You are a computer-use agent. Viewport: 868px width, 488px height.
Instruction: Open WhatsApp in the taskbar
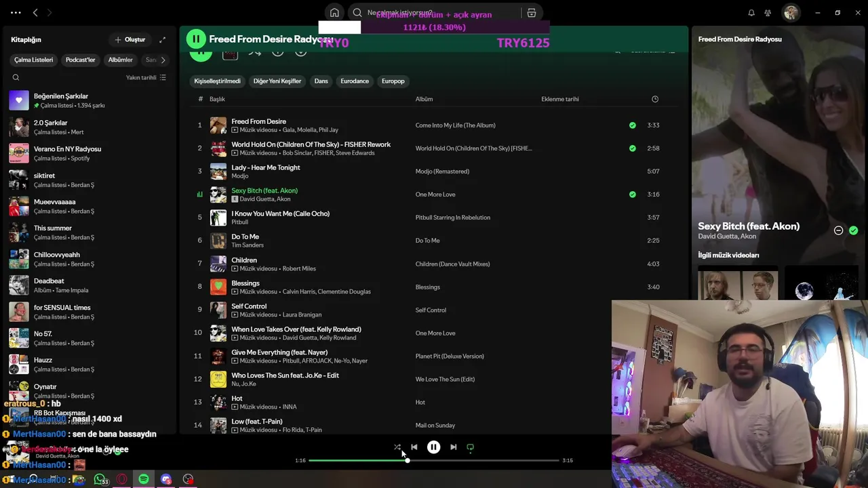click(100, 479)
